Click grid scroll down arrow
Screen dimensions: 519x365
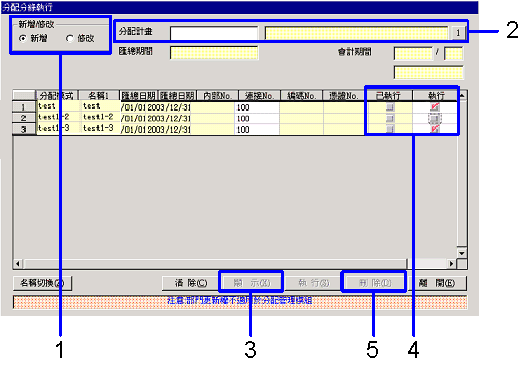(x=462, y=253)
